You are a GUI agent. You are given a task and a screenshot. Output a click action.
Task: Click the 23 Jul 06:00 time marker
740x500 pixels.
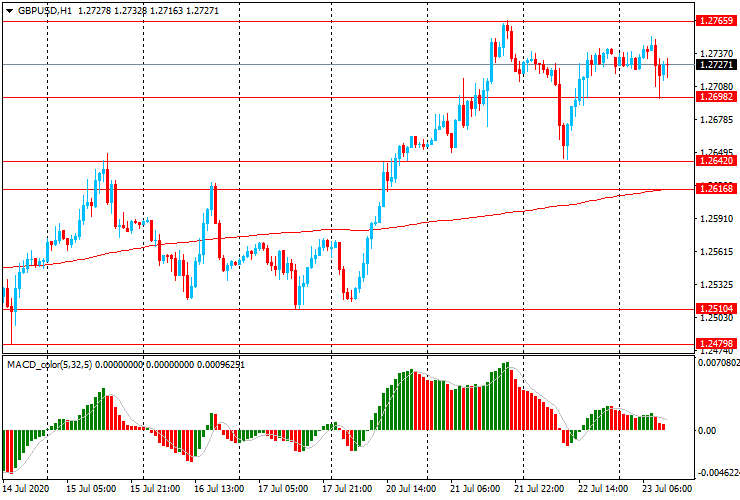(667, 490)
